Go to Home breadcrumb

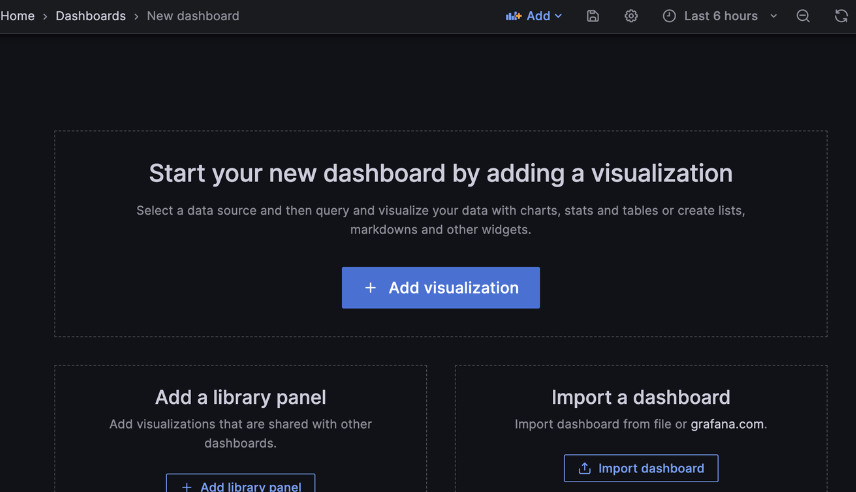[17, 16]
